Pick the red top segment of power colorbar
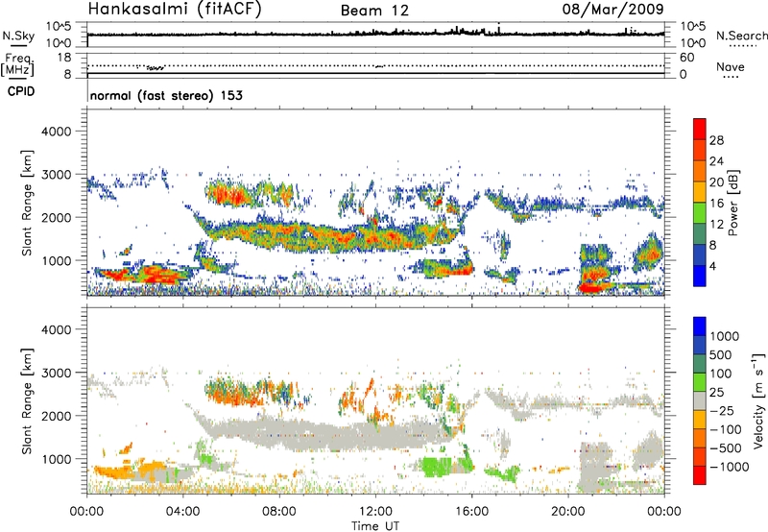The image size is (768, 532). [700, 129]
